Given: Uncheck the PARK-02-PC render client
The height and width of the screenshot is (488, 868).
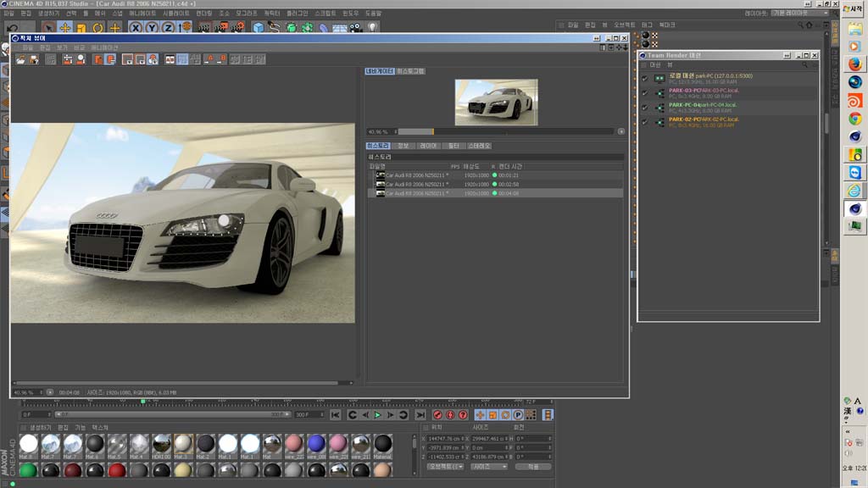Looking at the screenshot, I should point(645,122).
